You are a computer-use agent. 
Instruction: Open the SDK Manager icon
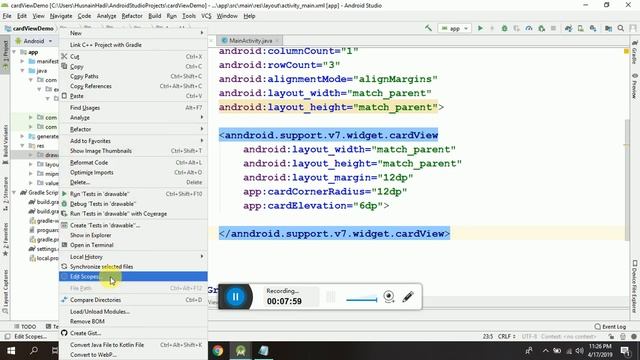tap(593, 28)
